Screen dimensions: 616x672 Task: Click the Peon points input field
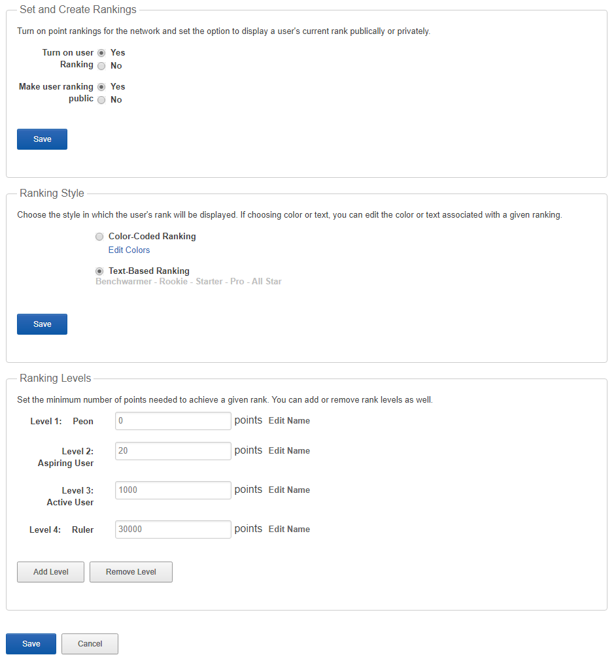coord(173,420)
